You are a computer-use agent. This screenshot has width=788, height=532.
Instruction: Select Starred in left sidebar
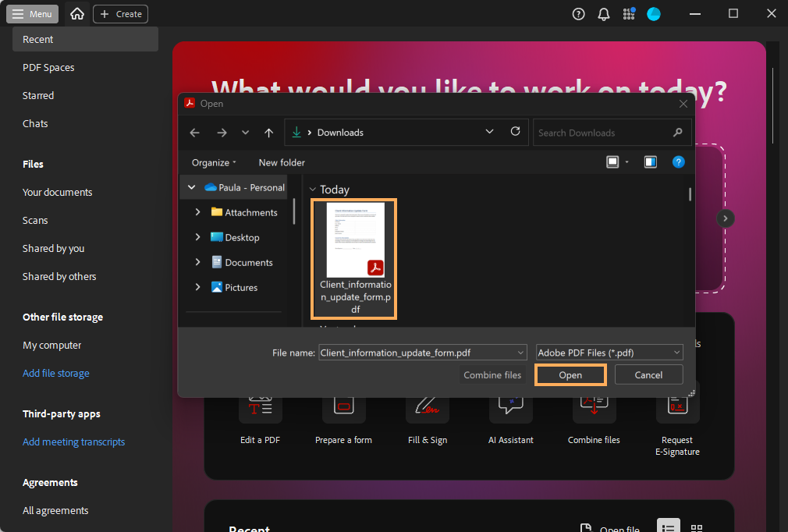[38, 95]
